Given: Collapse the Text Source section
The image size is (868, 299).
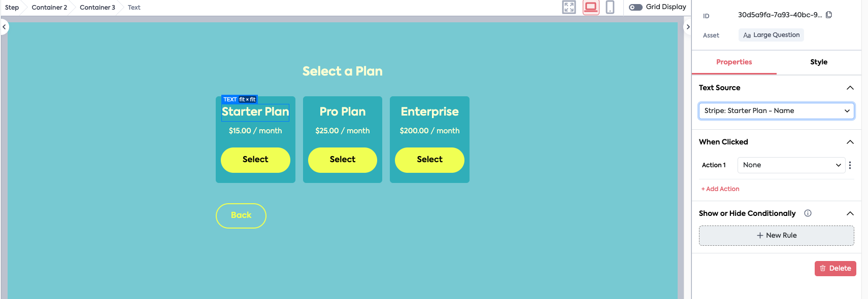Looking at the screenshot, I should coord(850,88).
